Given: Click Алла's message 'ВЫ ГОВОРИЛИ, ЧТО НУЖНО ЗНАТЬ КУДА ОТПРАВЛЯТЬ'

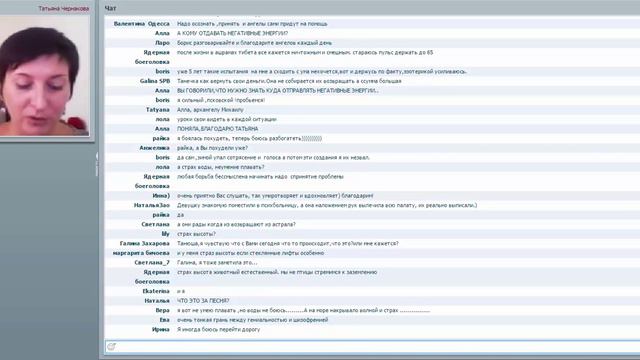Looking at the screenshot, I should (x=278, y=91).
